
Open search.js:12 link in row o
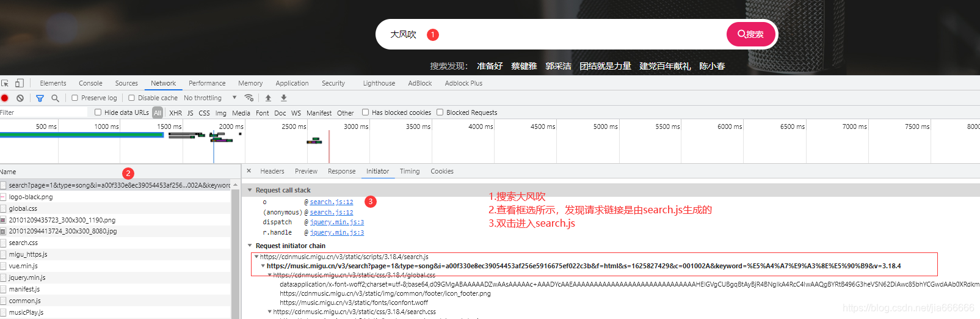[332, 202]
